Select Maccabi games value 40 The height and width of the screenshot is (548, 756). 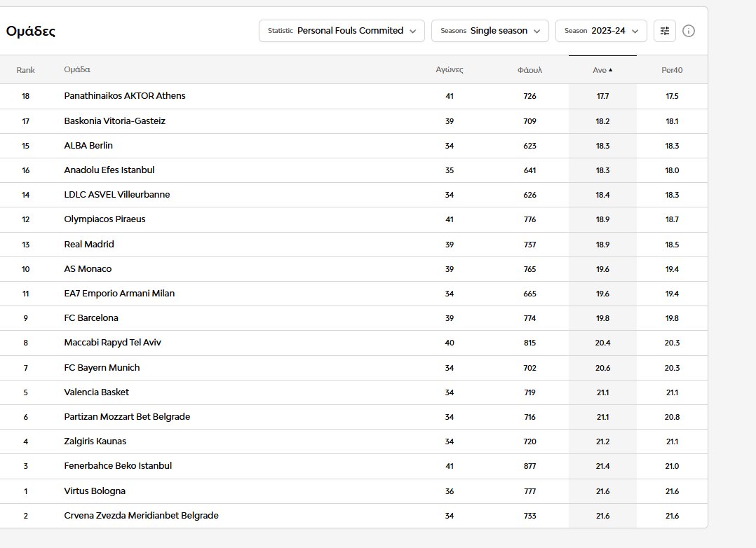click(450, 343)
